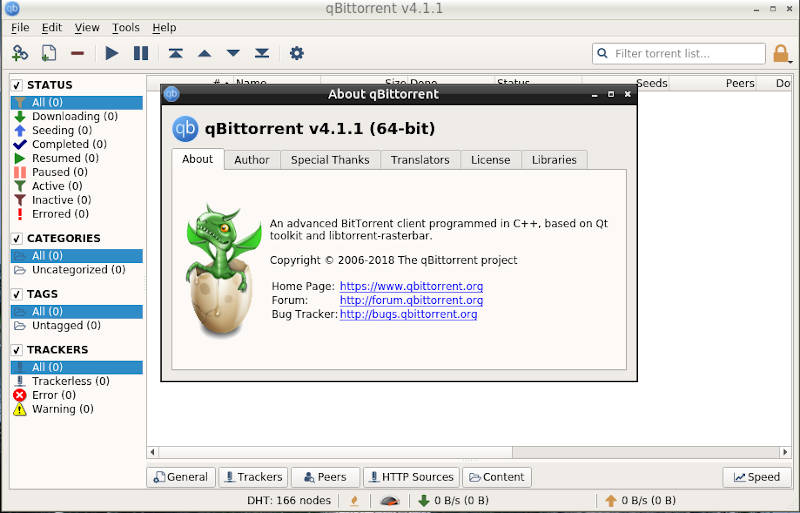Select the About tab in dialog

197,159
